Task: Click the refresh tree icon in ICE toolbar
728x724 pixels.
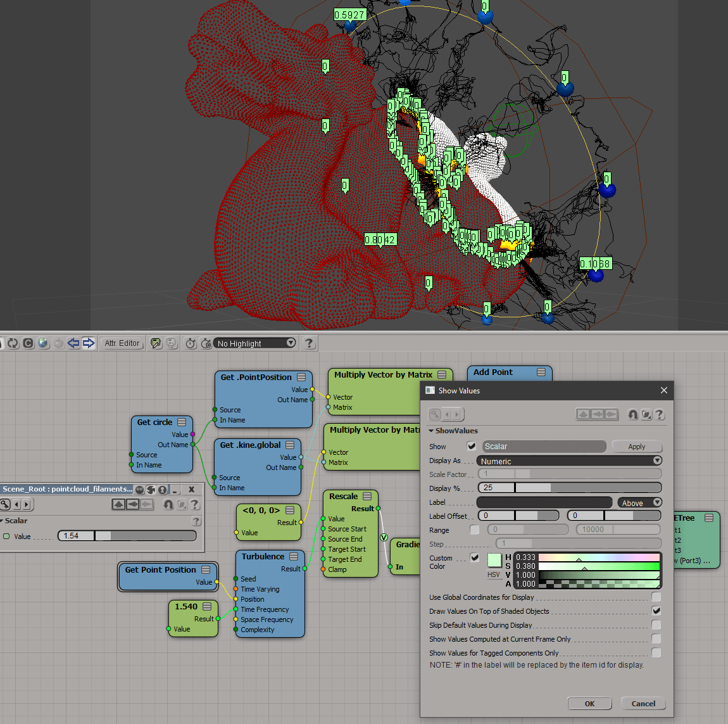Action: [13, 343]
